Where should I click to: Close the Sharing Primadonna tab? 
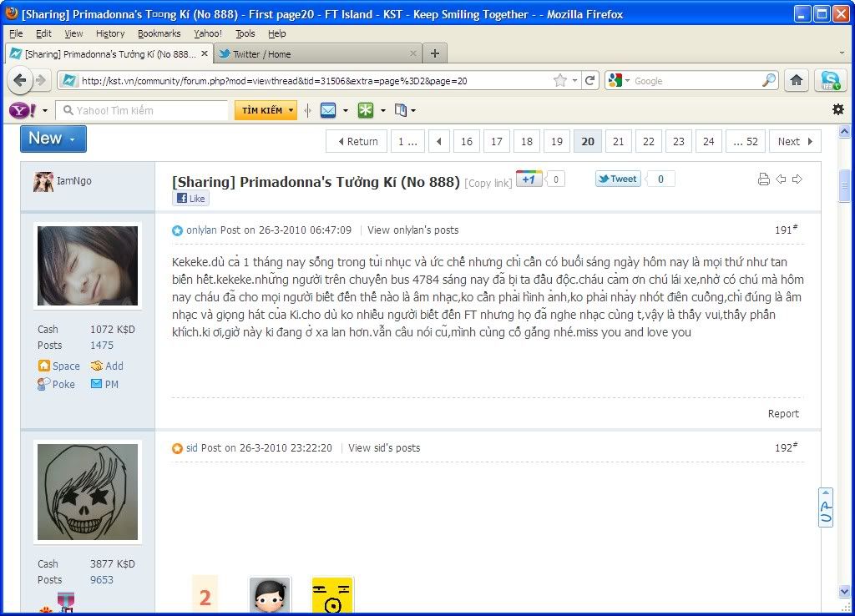pyautogui.click(x=205, y=53)
